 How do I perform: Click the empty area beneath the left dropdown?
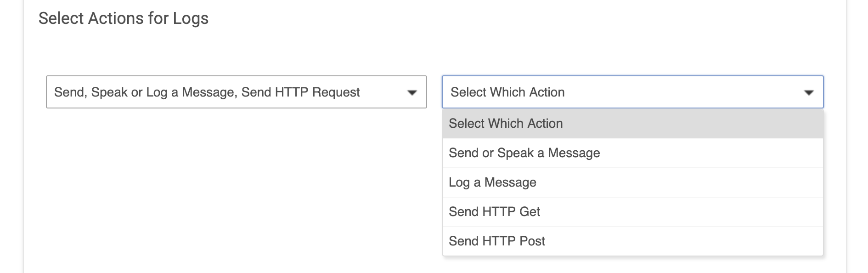(x=237, y=184)
